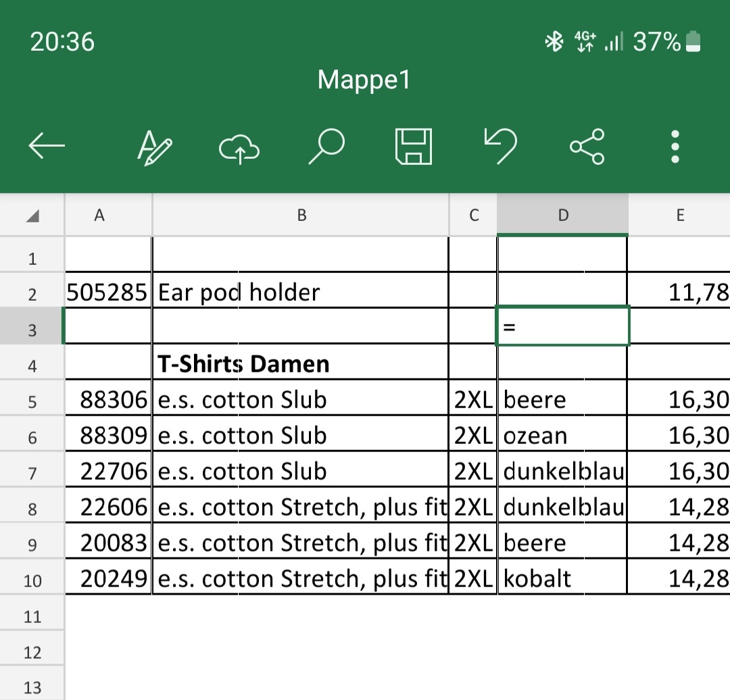Open the three-dot overflow menu
This screenshot has width=730, height=700.
(x=674, y=147)
